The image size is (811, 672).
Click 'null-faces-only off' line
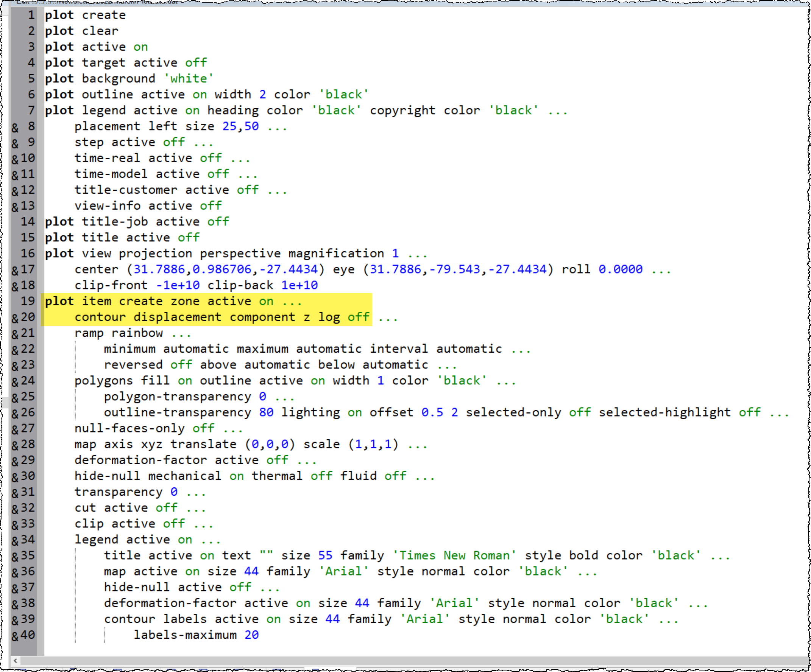159,428
